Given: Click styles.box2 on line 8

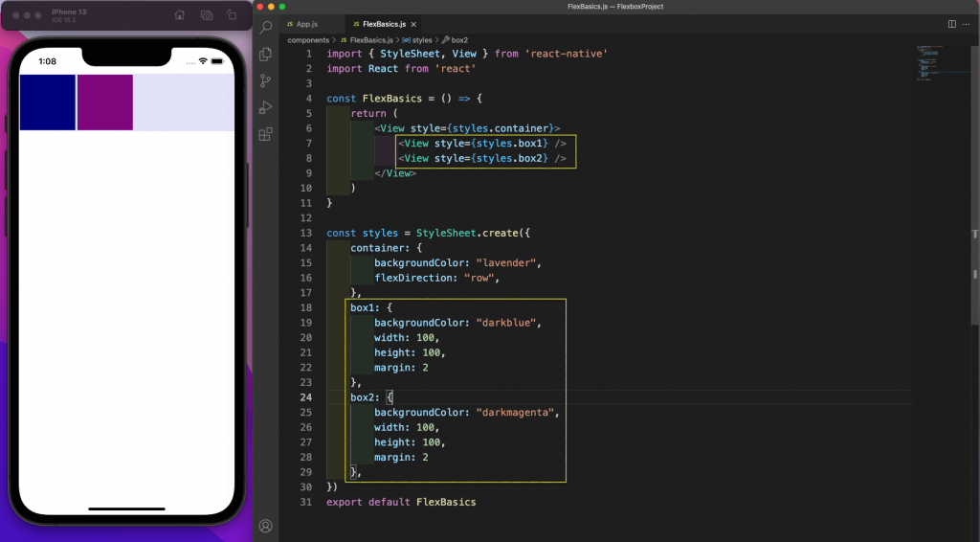Looking at the screenshot, I should coord(509,158).
